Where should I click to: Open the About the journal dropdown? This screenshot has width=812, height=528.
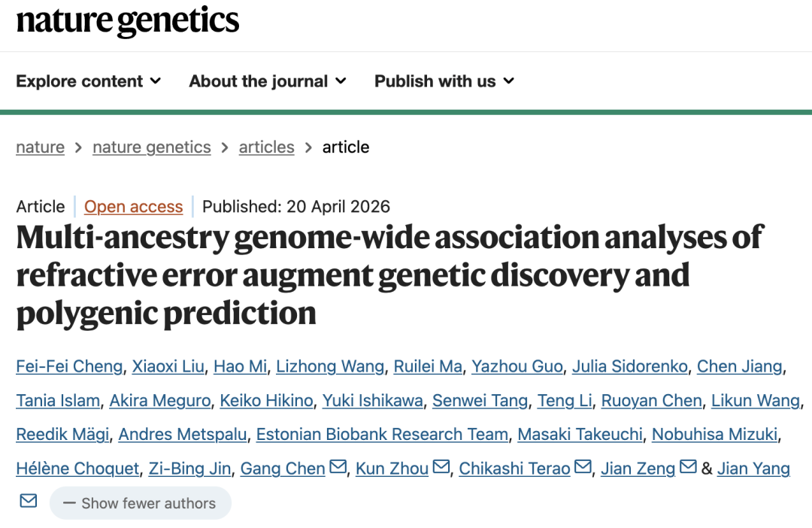click(268, 81)
